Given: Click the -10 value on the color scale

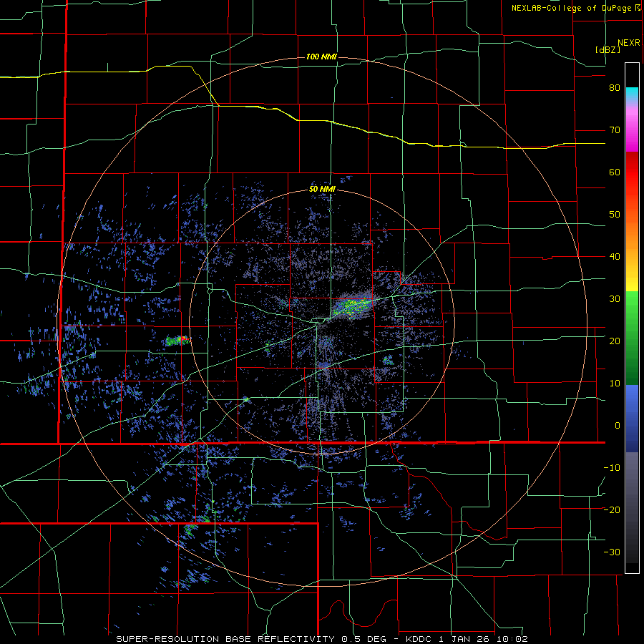Looking at the screenshot, I should [612, 468].
